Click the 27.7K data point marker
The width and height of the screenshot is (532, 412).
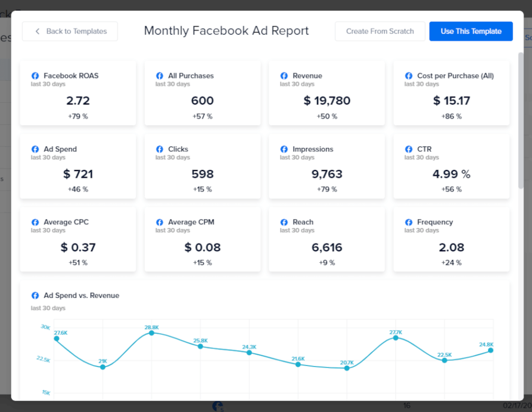[x=396, y=337]
